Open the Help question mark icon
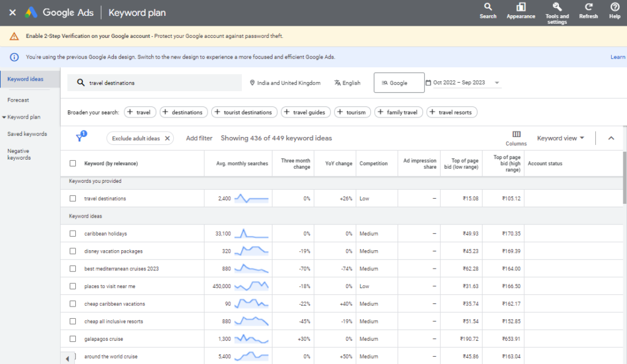The image size is (627, 364). (615, 7)
